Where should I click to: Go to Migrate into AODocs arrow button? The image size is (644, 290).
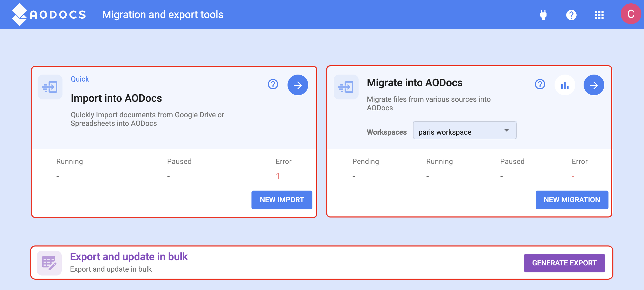click(x=594, y=85)
